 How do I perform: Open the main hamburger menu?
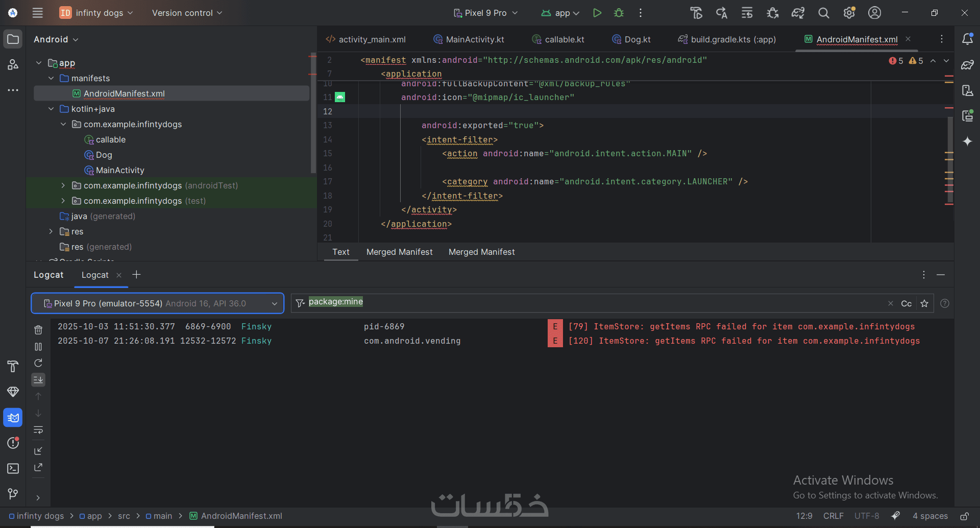click(x=37, y=13)
